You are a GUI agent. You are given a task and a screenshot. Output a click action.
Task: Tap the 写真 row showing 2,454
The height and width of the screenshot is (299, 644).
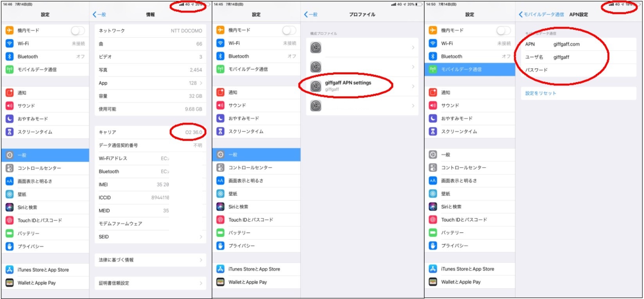pos(150,70)
